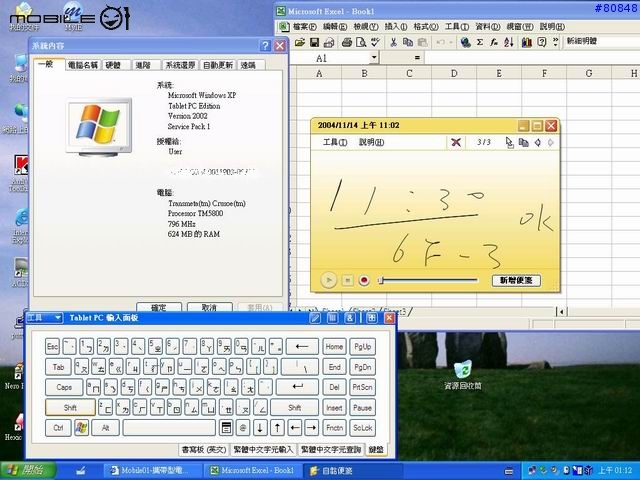The image size is (640, 480).
Task: Click the Windows logo key on on-screen keyboard
Action: point(81,428)
